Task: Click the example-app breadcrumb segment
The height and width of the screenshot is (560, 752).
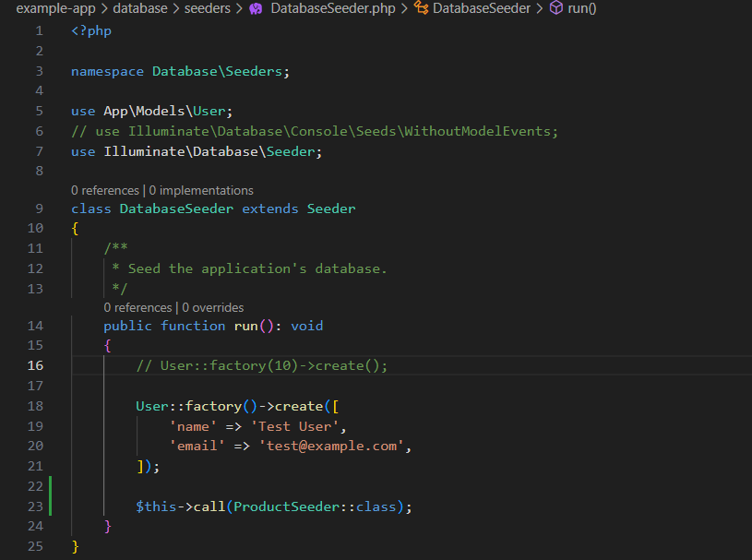Action: tap(55, 8)
